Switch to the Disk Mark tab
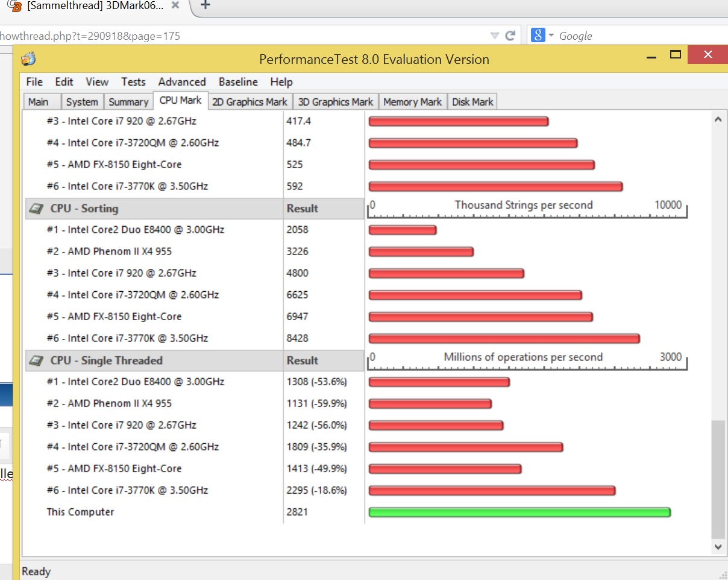The image size is (728, 580). 472,102
